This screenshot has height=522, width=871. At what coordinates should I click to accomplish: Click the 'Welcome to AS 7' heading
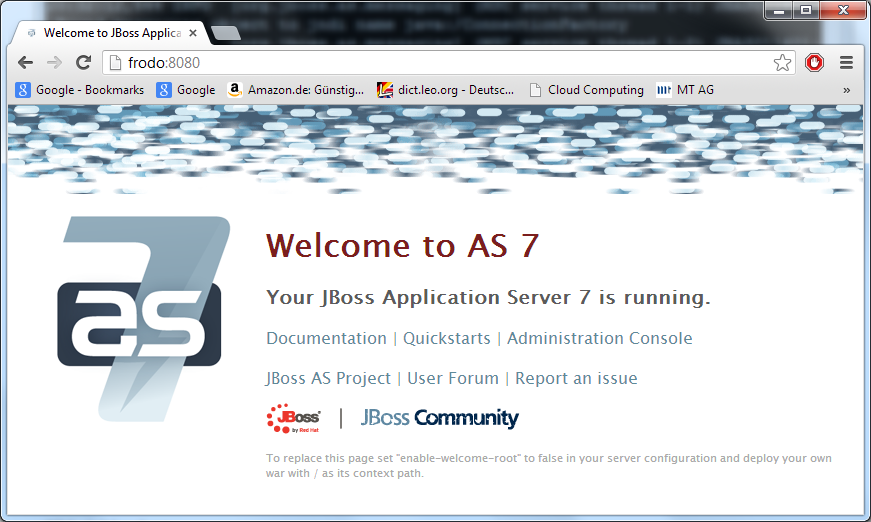(402, 245)
